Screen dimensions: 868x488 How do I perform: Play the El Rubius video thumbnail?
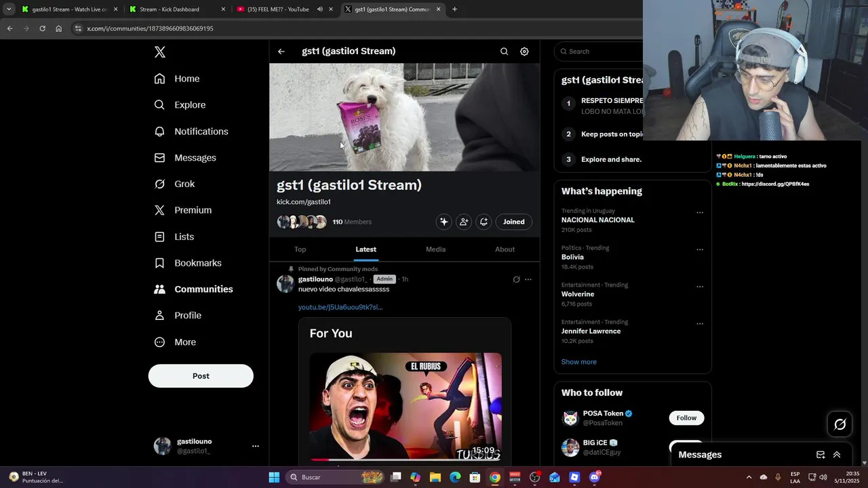(406, 407)
